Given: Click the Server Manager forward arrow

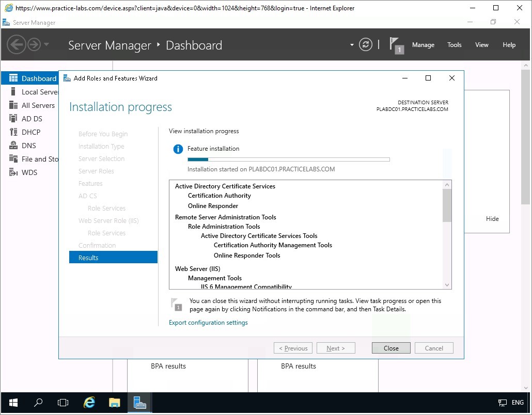Looking at the screenshot, I should click(x=34, y=44).
